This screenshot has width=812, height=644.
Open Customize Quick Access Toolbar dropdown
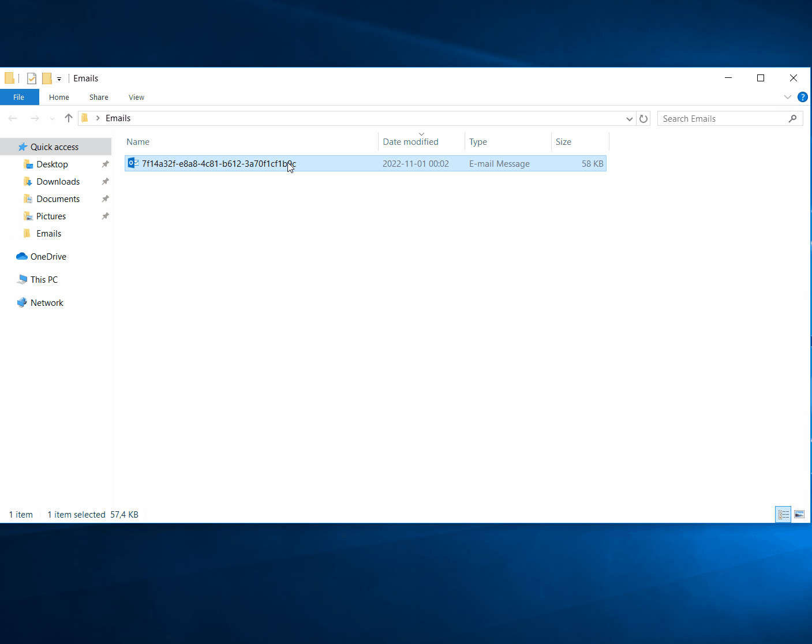tap(59, 79)
